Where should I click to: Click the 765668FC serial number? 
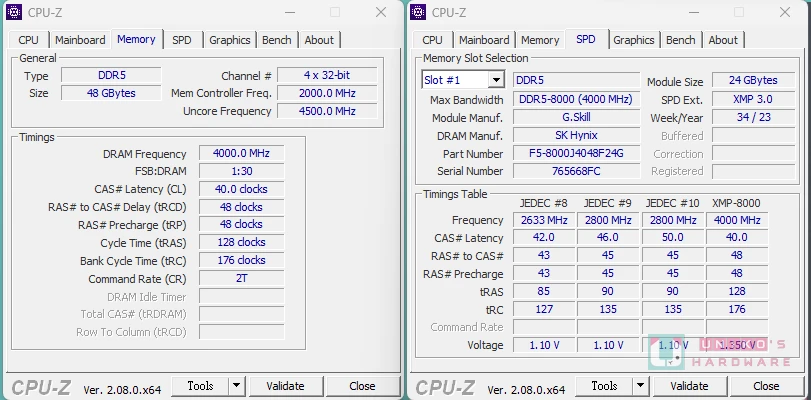point(576,171)
